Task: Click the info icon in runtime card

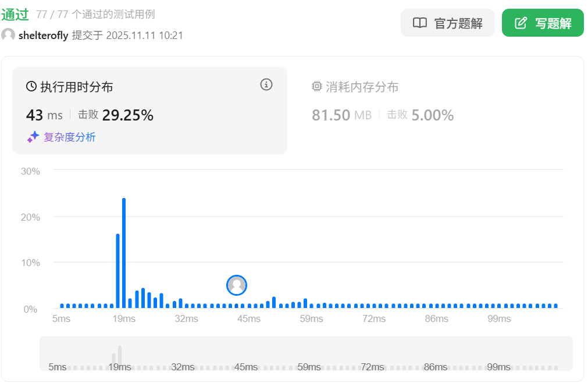Action: [x=266, y=85]
